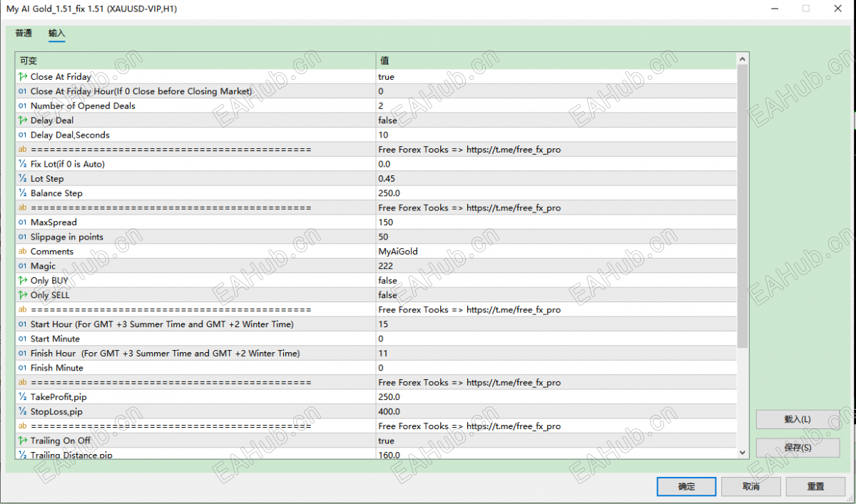Select the Finish Hour parameter name

pos(165,354)
